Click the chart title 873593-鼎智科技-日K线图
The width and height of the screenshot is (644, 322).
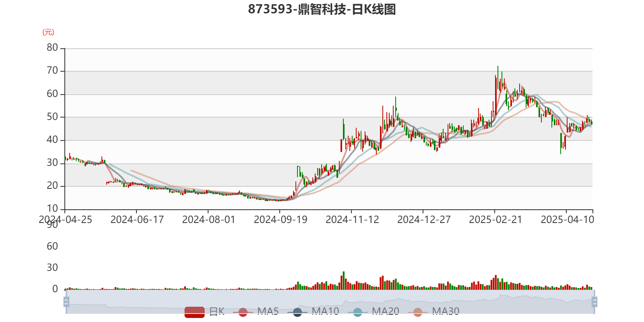coord(322,9)
